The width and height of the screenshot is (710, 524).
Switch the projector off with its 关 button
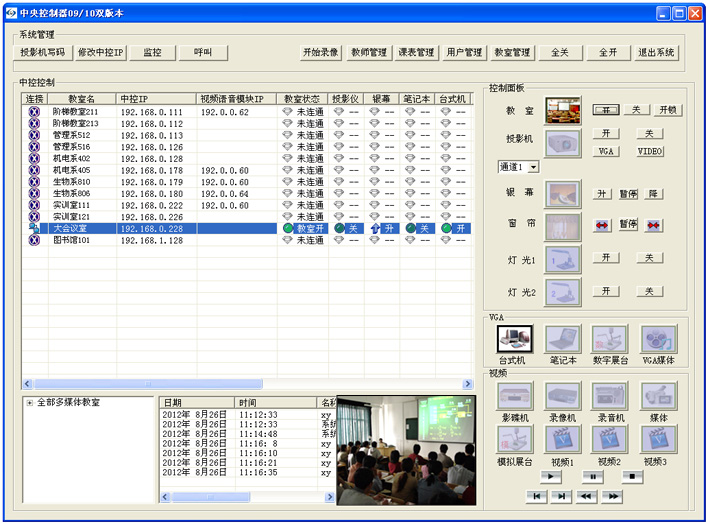[x=649, y=133]
